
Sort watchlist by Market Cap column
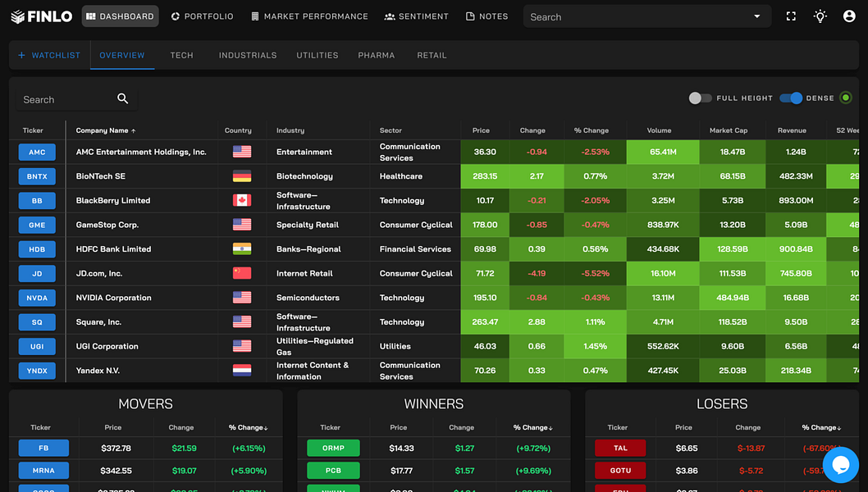tap(729, 130)
